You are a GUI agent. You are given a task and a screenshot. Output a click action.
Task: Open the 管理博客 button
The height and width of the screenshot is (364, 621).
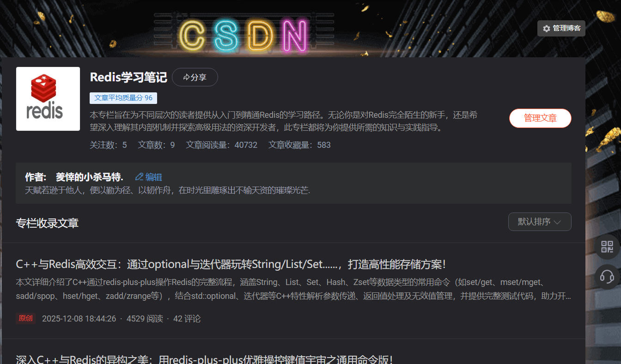tap(561, 28)
